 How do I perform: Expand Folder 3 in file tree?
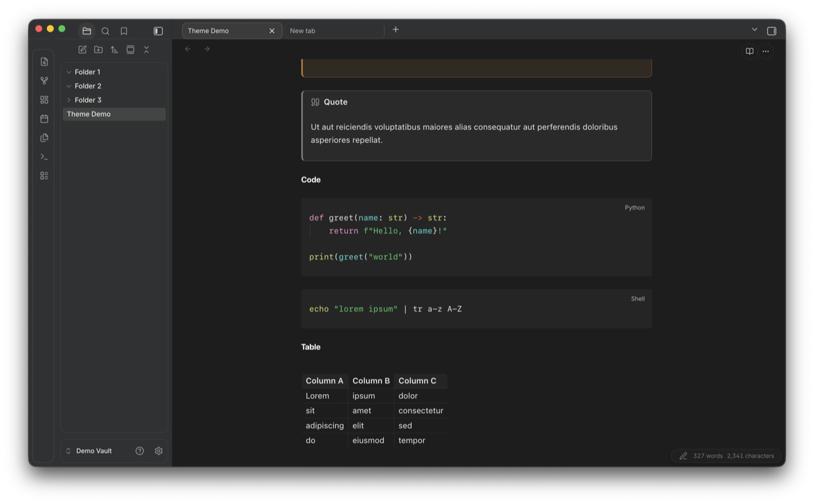click(69, 100)
